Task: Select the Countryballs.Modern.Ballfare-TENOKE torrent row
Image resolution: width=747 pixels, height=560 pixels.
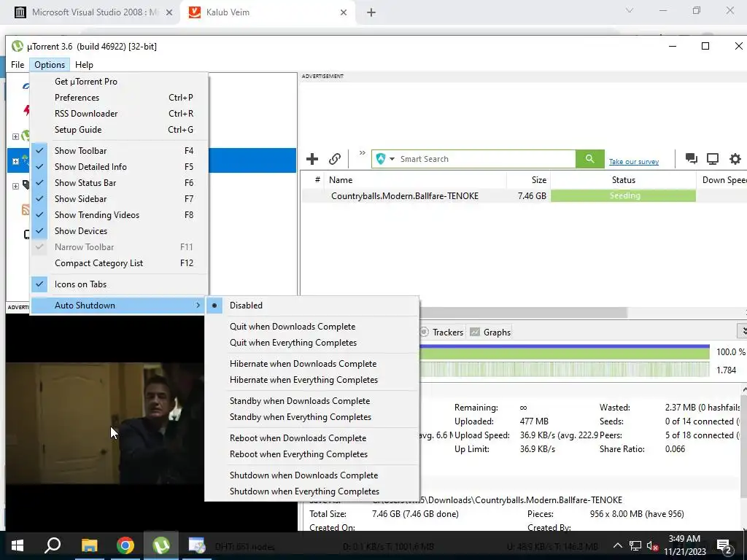Action: point(524,195)
